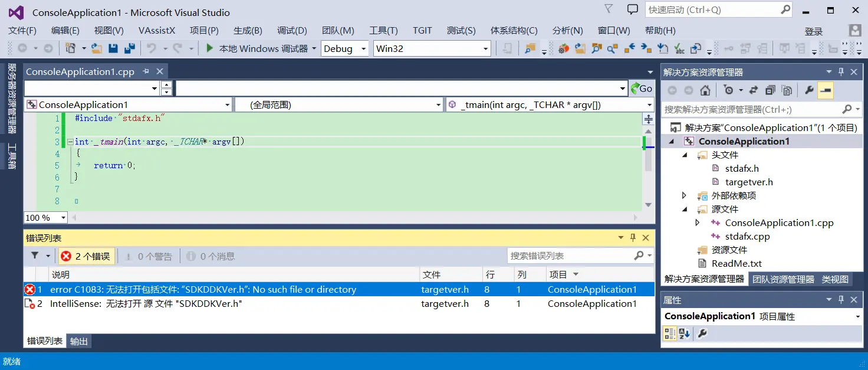Click the Save All toolbar icon

130,48
